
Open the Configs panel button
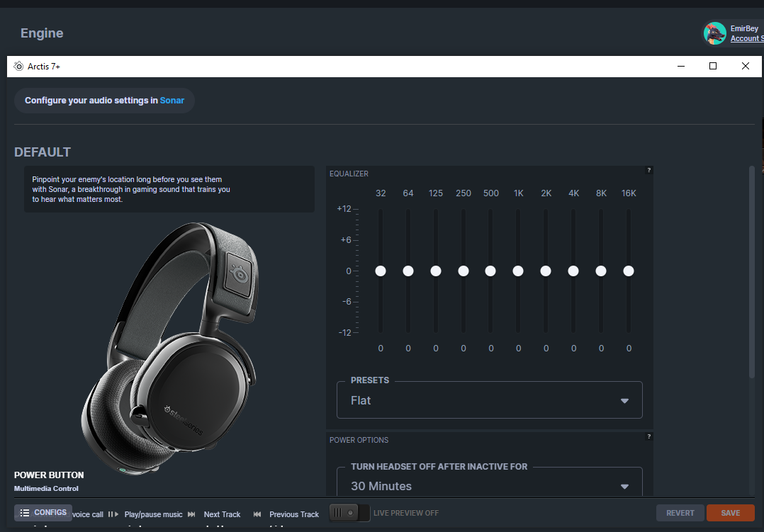coord(43,512)
